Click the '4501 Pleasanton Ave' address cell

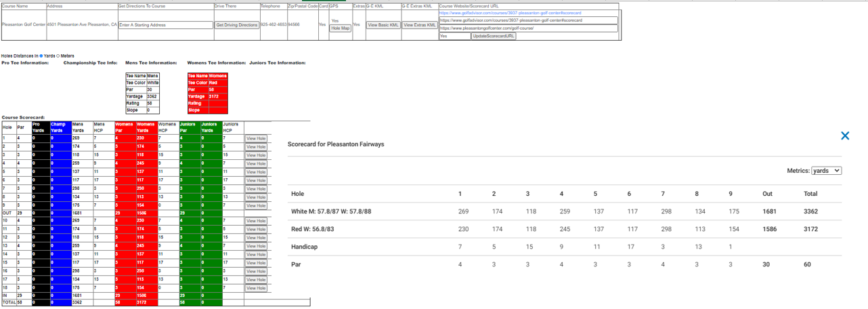[x=82, y=24]
